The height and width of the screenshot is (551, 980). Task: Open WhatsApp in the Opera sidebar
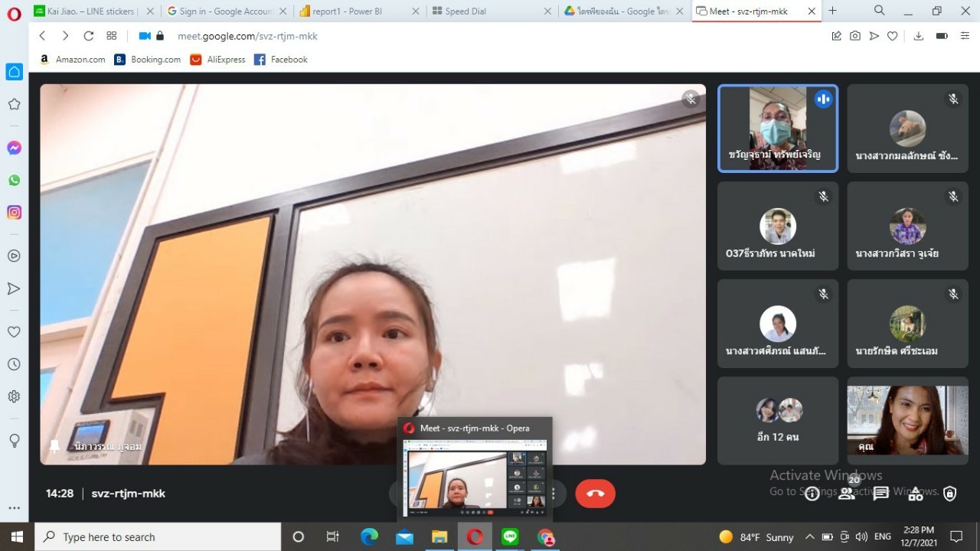coord(14,181)
